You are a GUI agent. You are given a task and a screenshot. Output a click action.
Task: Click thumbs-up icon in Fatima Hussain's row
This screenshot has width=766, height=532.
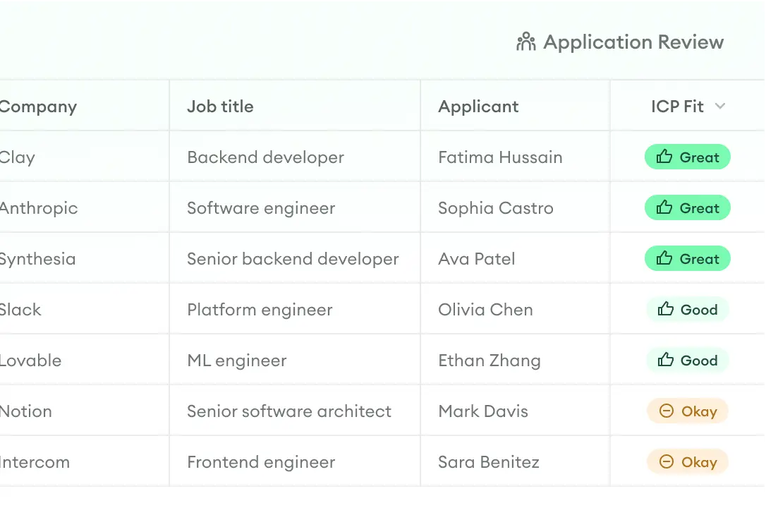pyautogui.click(x=664, y=157)
